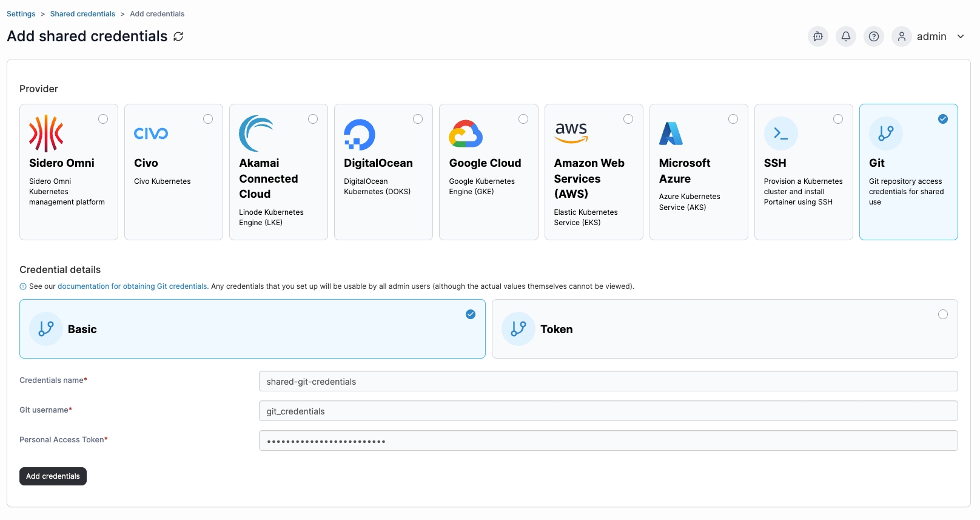Expand the admin user menu chevron

click(961, 36)
